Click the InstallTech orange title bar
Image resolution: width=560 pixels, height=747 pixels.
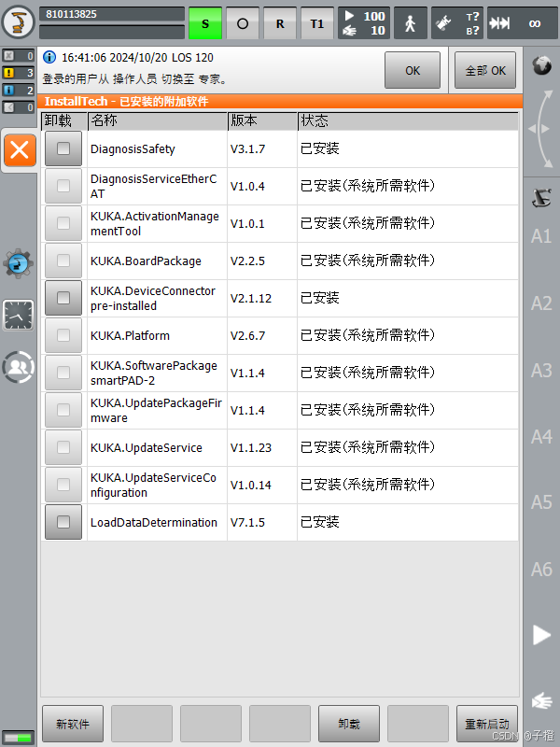click(280, 102)
